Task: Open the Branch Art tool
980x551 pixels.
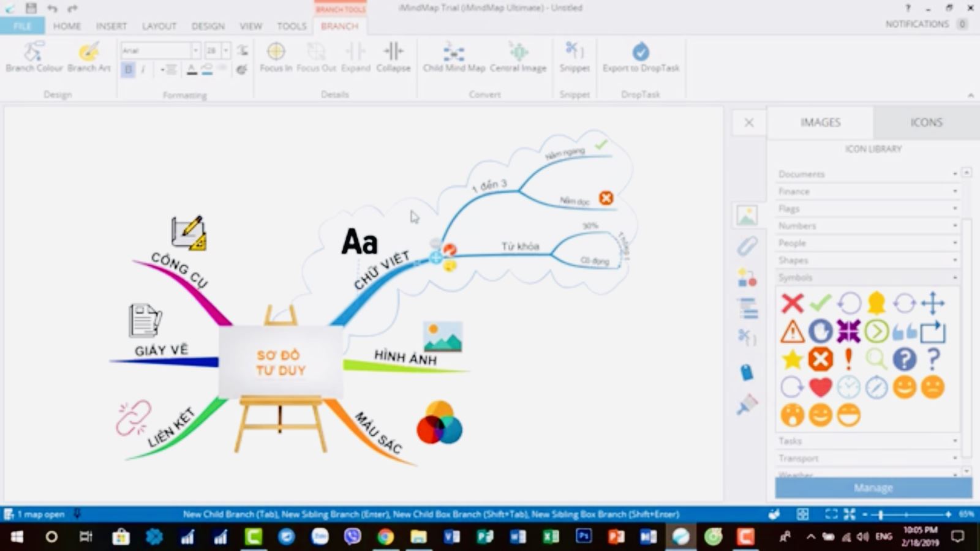Action: click(89, 56)
